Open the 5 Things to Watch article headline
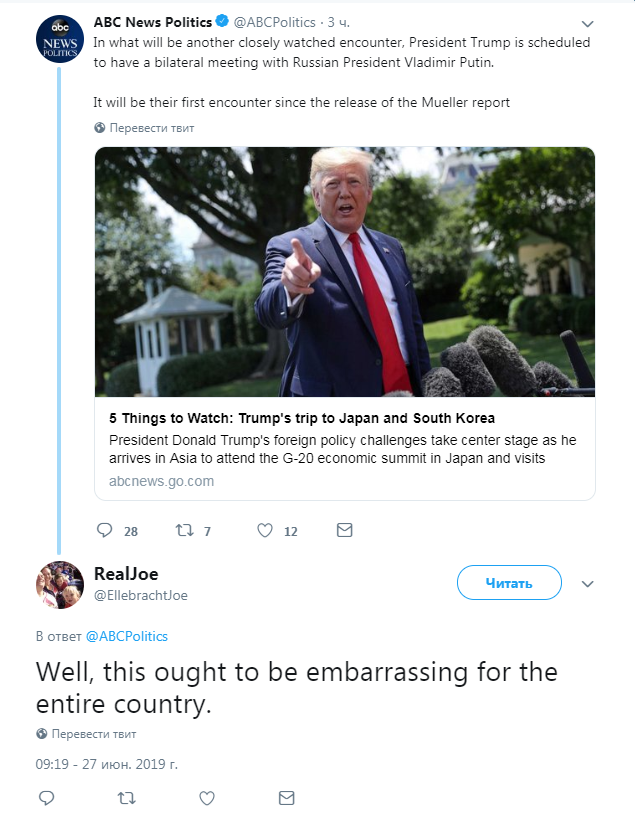 tap(302, 418)
